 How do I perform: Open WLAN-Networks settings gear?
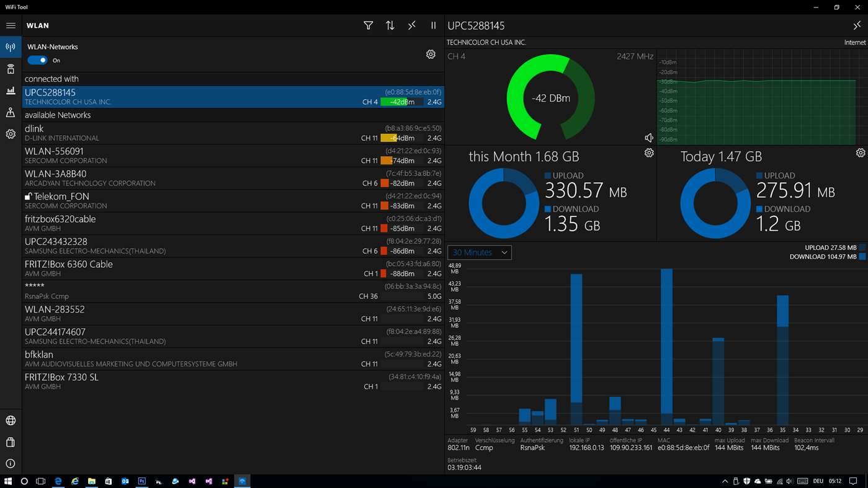[431, 55]
